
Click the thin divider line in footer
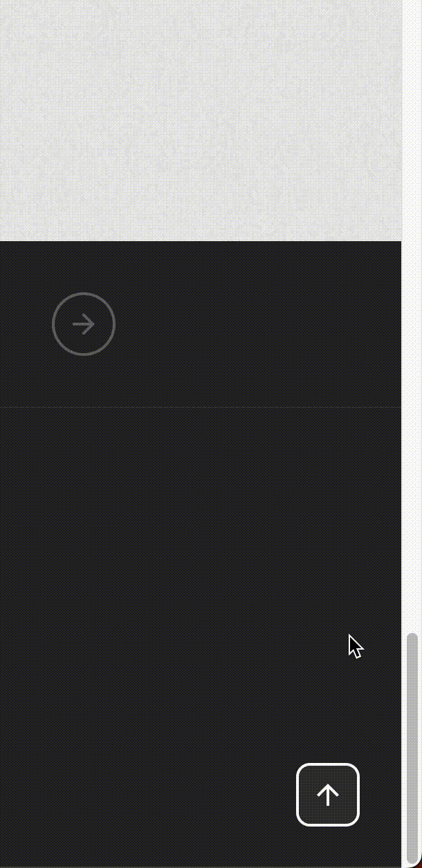click(x=201, y=408)
